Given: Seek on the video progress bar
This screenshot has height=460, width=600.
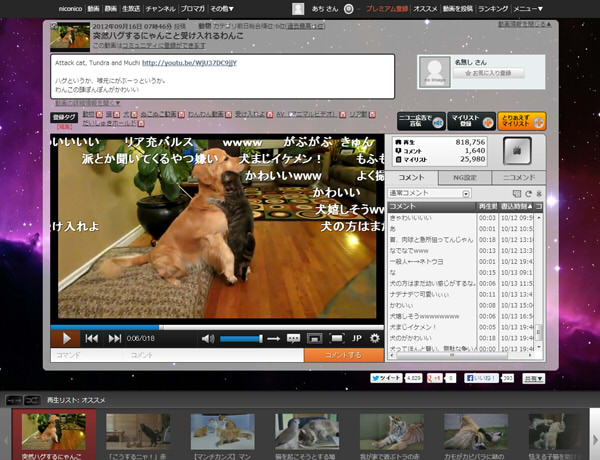Looking at the screenshot, I should point(217,327).
